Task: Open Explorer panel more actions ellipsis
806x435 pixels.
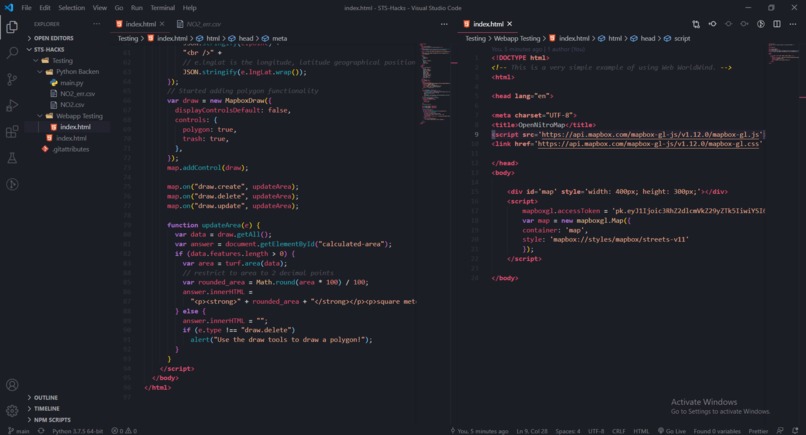Action: (x=97, y=24)
